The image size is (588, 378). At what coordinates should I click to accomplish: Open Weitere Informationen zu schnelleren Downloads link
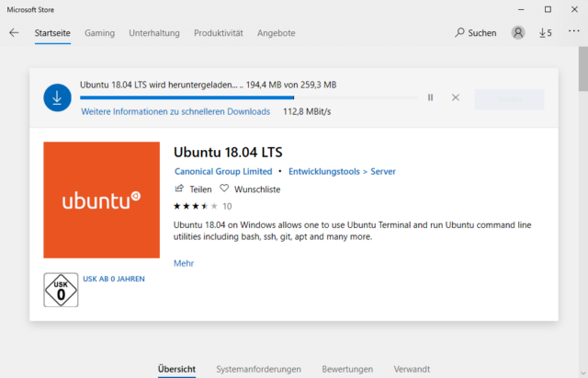click(x=175, y=112)
